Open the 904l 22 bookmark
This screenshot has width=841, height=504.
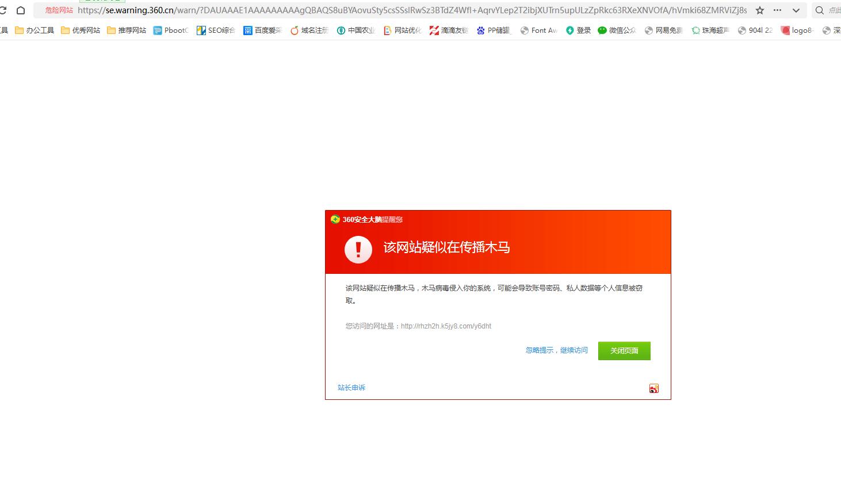[x=755, y=30]
